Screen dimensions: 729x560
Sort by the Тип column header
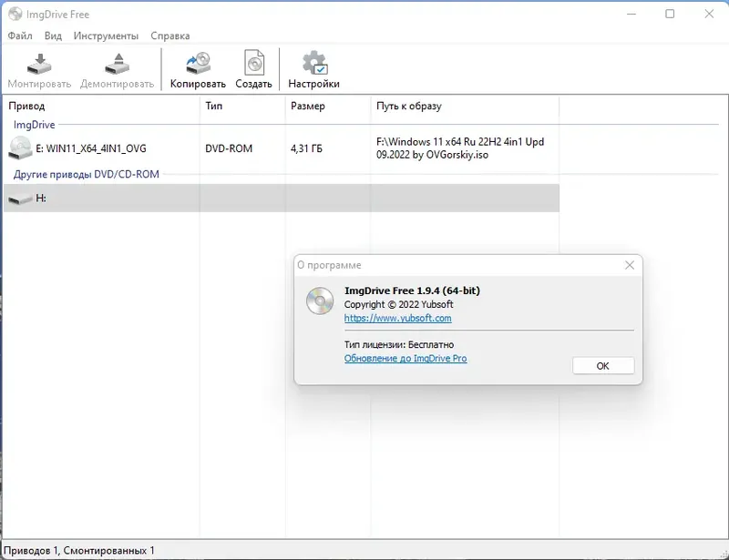click(x=242, y=106)
